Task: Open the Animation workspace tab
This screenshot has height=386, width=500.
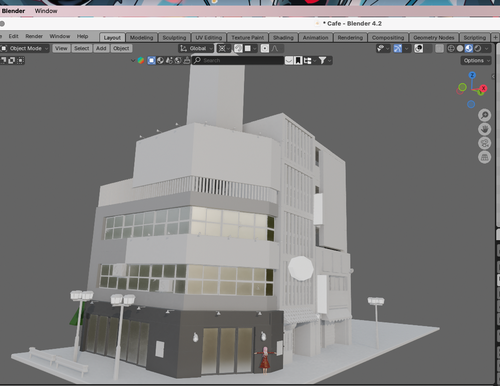Action: coord(316,38)
